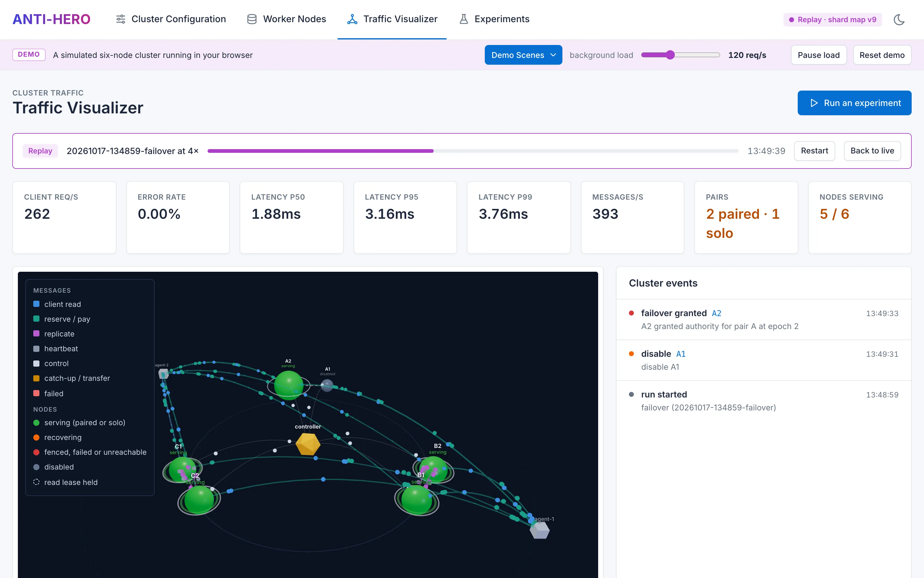The height and width of the screenshot is (578, 924).
Task: Click the LATENCY P99 value 3.76ms
Action: [503, 214]
